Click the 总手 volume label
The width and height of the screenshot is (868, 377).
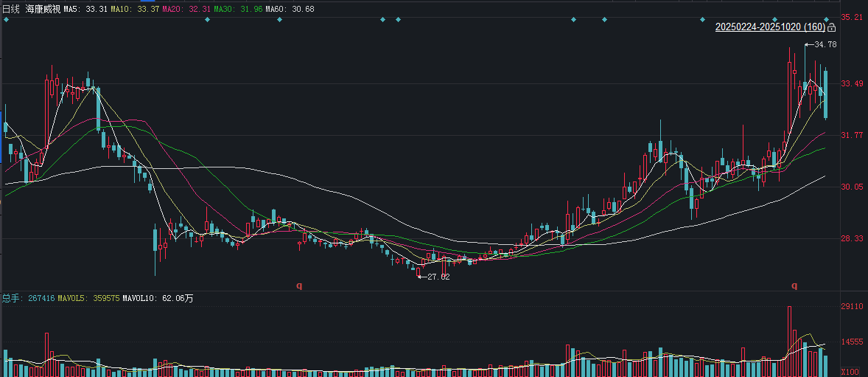click(x=10, y=298)
